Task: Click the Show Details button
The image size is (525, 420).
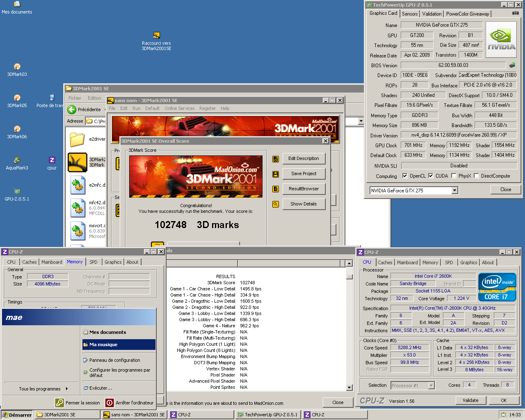Action: tap(304, 204)
